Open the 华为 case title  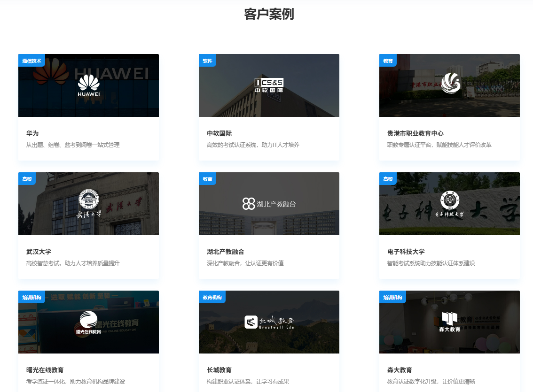[x=32, y=133]
